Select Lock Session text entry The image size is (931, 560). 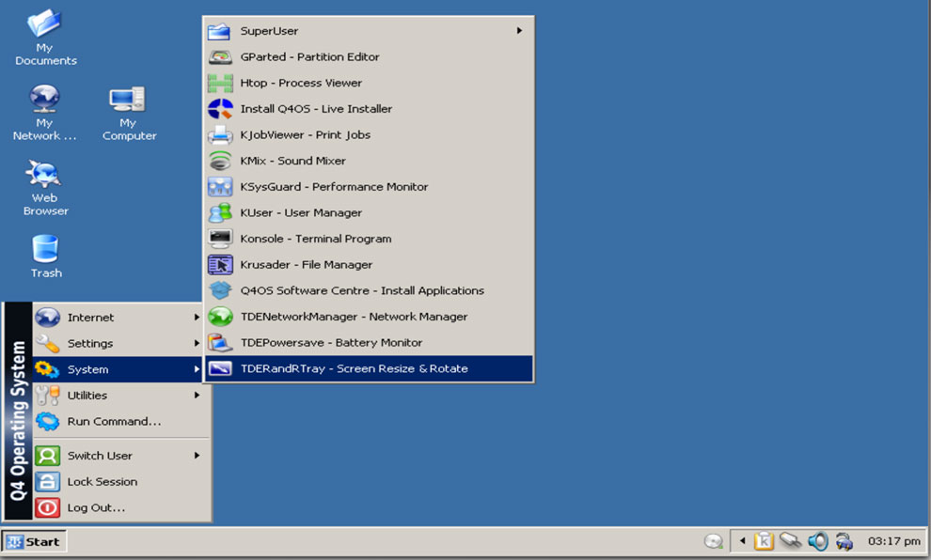pos(103,482)
